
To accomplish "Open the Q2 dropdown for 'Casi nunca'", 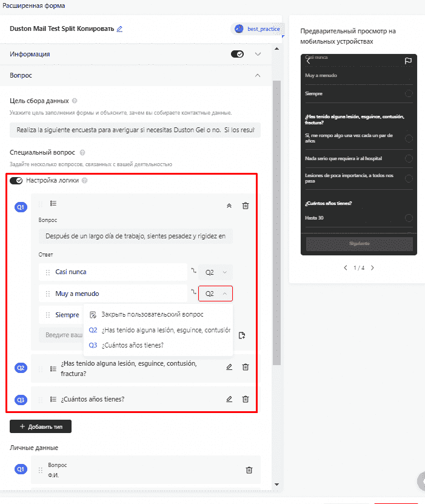I will [215, 272].
